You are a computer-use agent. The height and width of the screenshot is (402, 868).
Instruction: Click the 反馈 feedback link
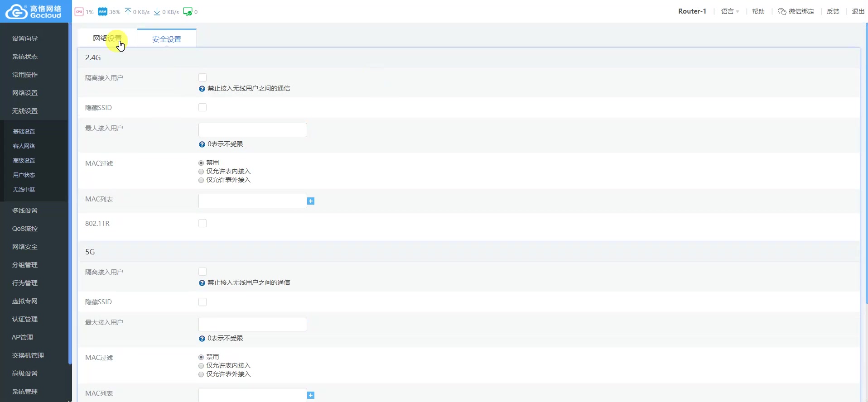[x=833, y=11]
